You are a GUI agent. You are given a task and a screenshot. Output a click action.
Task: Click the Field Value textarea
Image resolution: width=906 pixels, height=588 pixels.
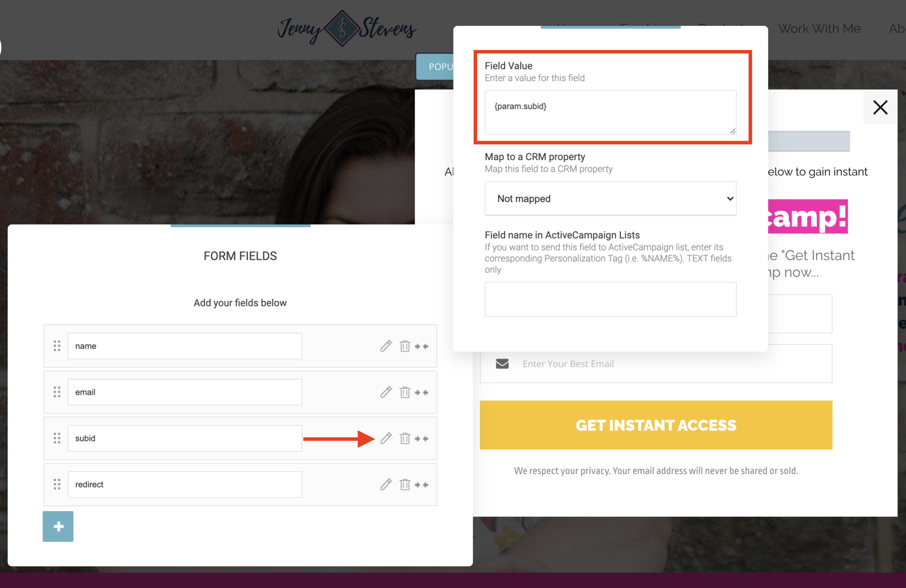pos(610,112)
